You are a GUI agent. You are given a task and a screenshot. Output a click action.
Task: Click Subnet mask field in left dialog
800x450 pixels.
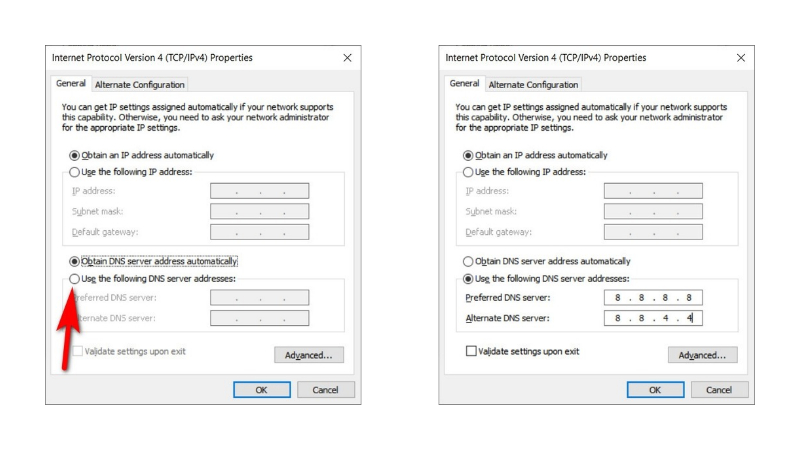(x=260, y=211)
